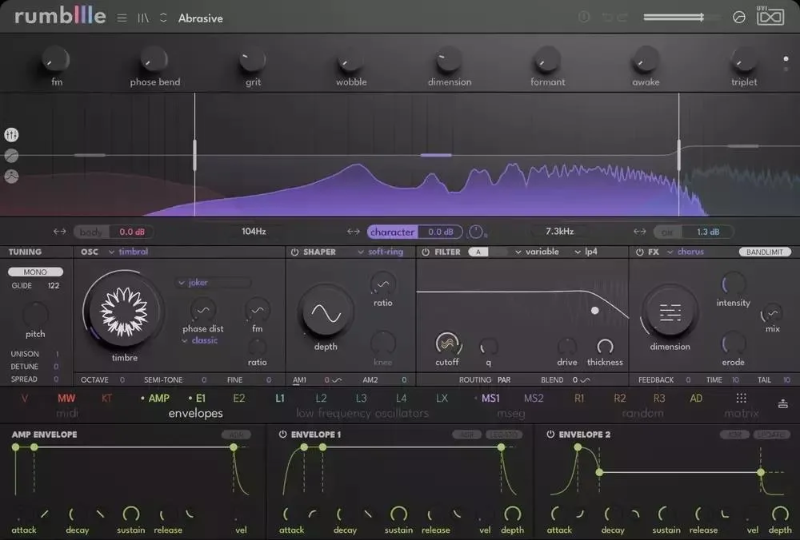Screen dimensions: 800x540
Task: Click the timbre waveform knob icon
Action: 123,311
